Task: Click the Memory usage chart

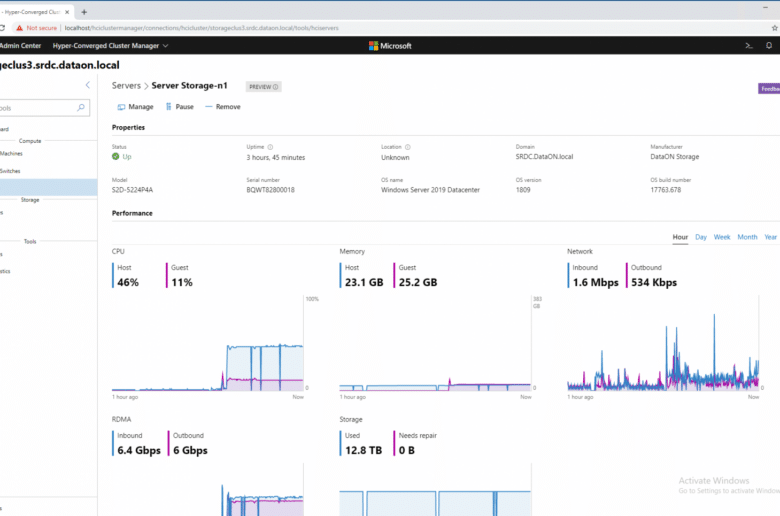Action: click(x=435, y=343)
